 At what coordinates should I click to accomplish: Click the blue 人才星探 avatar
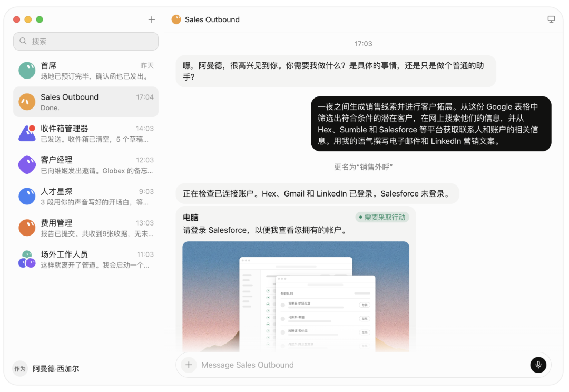coord(27,197)
